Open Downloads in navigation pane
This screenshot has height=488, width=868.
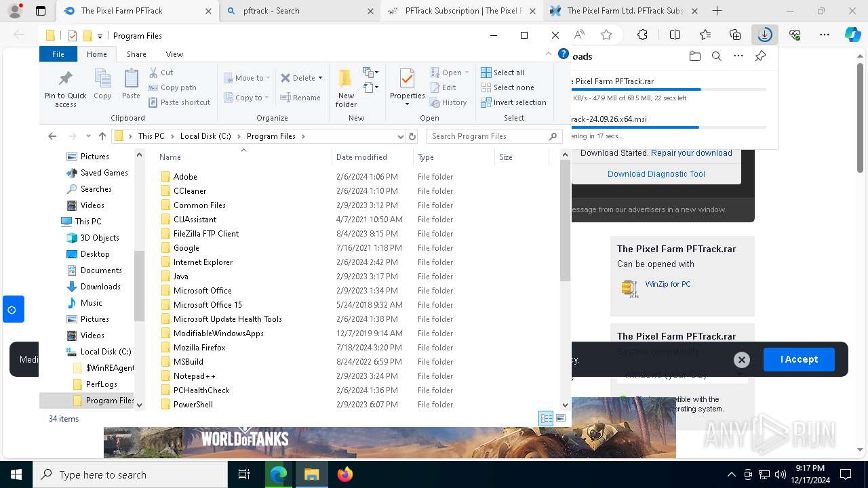pyautogui.click(x=100, y=287)
